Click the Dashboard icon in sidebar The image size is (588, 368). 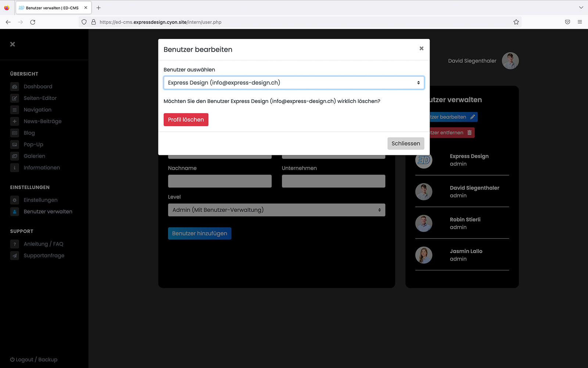[x=15, y=87]
